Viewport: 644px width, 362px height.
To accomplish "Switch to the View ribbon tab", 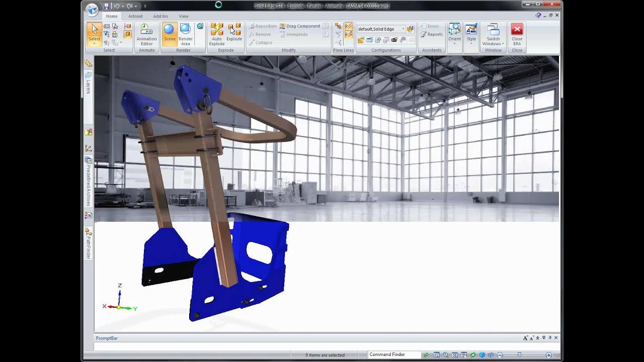I will (184, 16).
